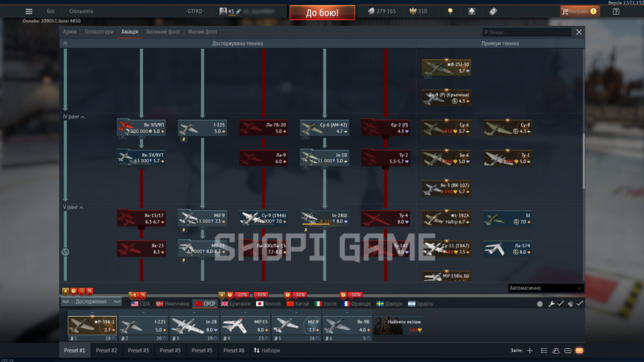Select the Як-3П/9П aircraft card
Screen dimensions: 644x362
pos(141,128)
